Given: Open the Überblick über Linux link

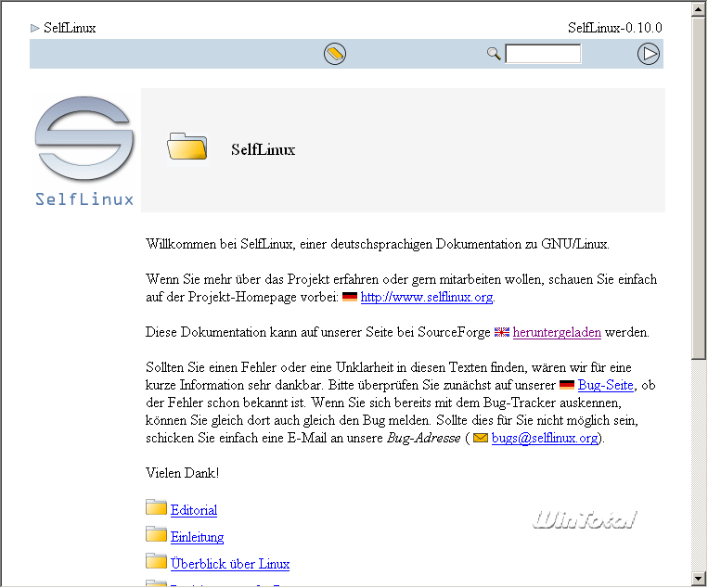Looking at the screenshot, I should (x=230, y=564).
